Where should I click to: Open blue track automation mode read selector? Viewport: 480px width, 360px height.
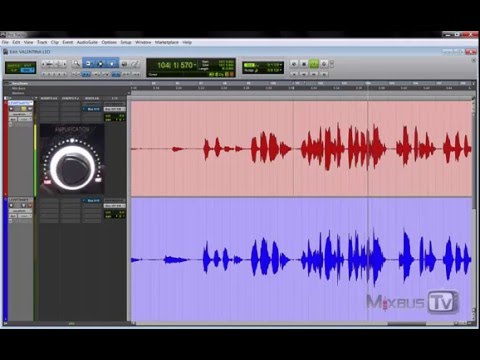25,216
